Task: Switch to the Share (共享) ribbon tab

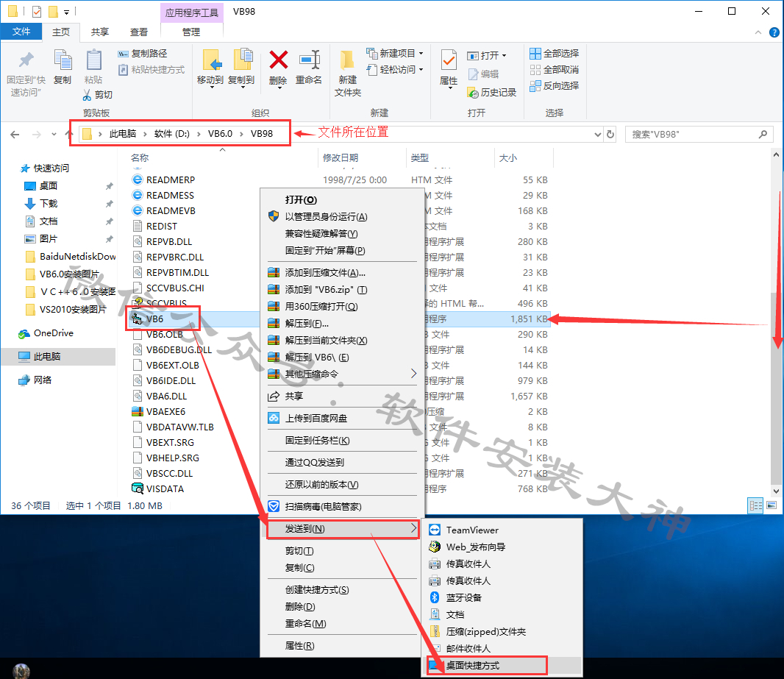Action: click(99, 32)
